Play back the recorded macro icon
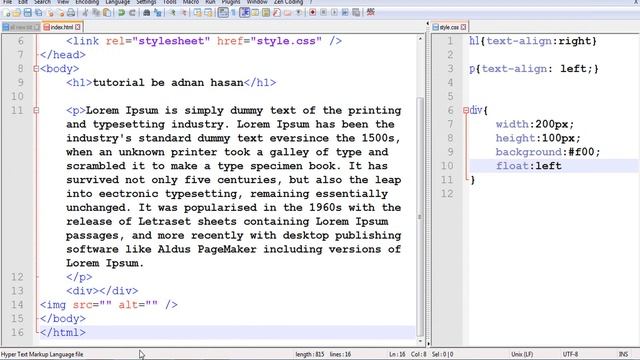The image size is (640, 360). pyautogui.click(x=334, y=13)
